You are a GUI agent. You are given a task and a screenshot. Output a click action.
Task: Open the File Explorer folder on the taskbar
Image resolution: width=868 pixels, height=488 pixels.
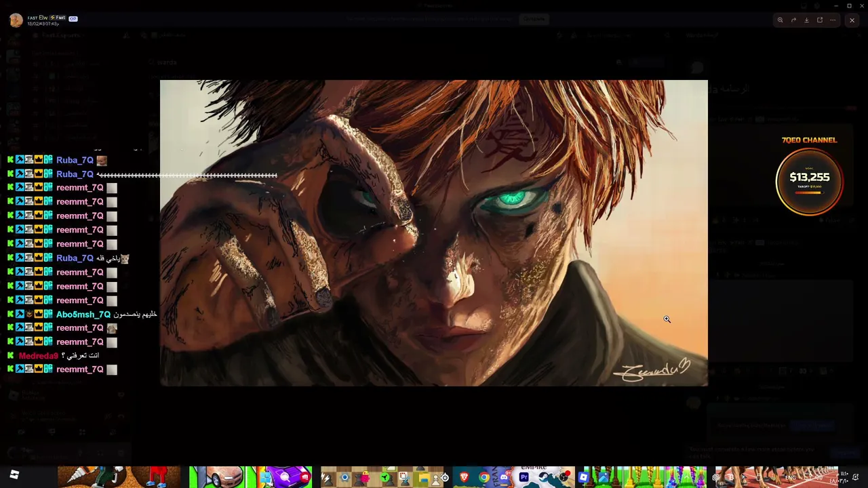[424, 478]
